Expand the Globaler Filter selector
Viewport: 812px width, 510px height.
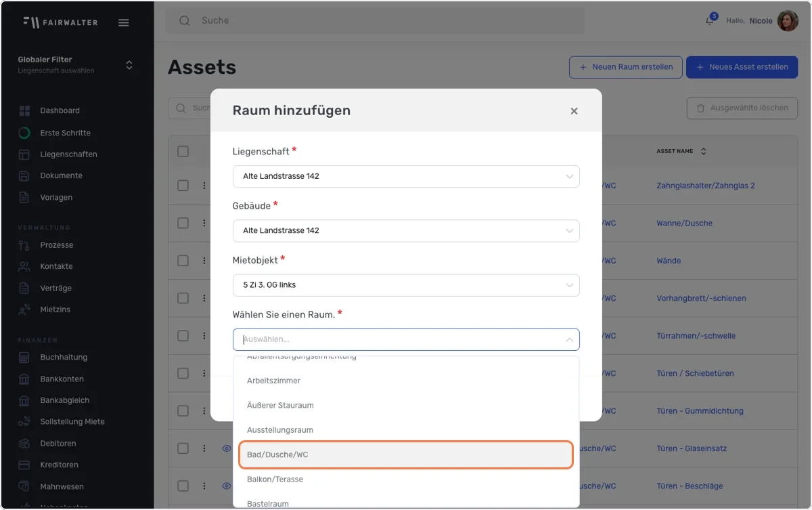pos(129,65)
